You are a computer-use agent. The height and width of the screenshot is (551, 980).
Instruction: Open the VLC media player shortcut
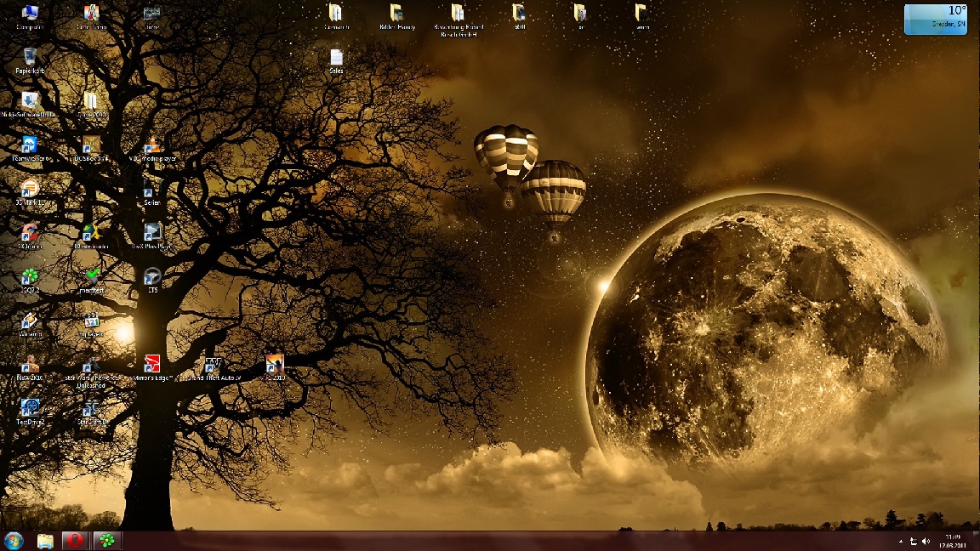[x=152, y=145]
